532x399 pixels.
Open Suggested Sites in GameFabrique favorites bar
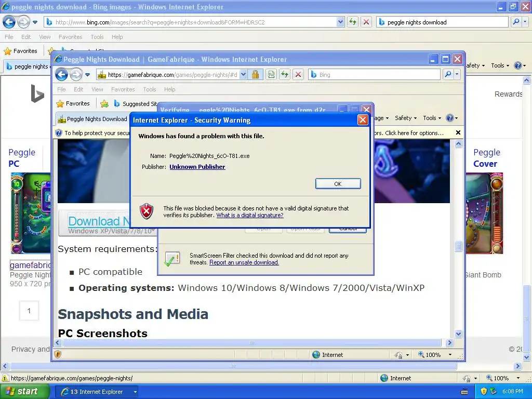tap(136, 103)
